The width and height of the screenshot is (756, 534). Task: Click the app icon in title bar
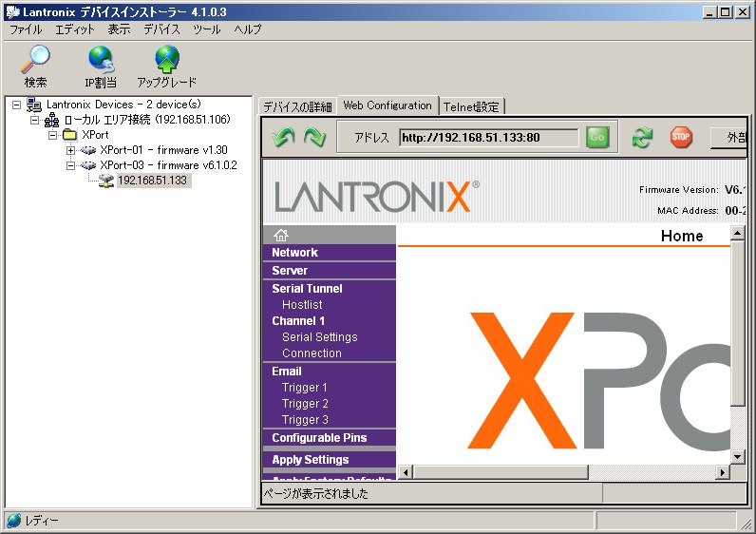point(12,11)
